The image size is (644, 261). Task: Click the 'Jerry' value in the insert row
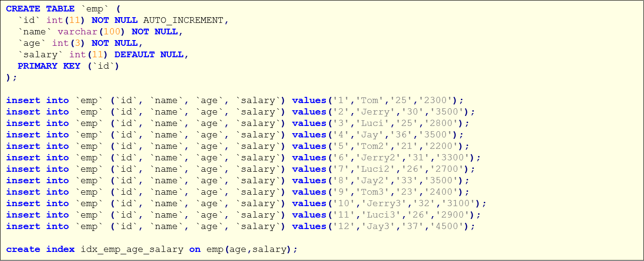click(x=375, y=112)
